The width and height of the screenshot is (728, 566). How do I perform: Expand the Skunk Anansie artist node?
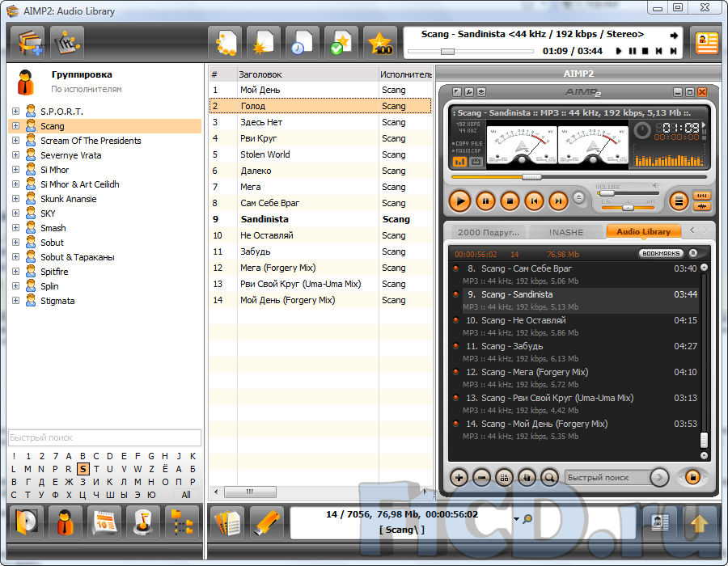(x=16, y=199)
